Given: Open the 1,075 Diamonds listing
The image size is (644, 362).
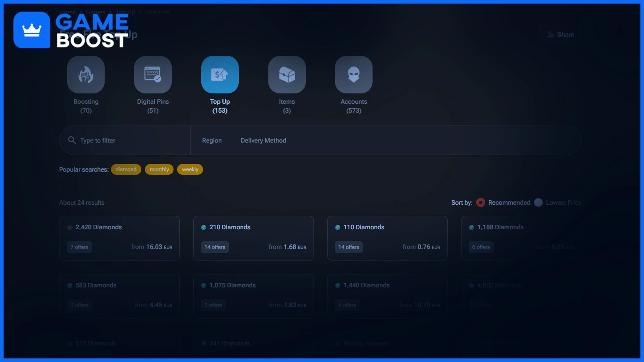Looking at the screenshot, I should pos(254,296).
